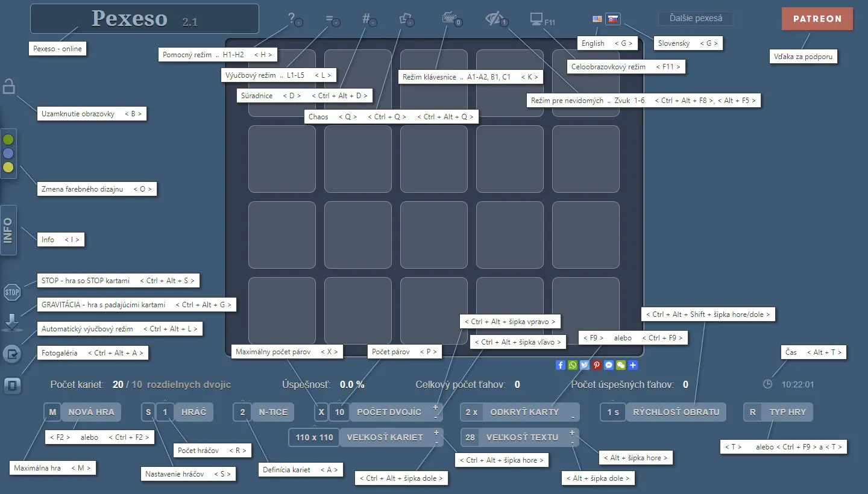Enter fullscreen with the monitor F11 icon
This screenshot has width=868, height=494.
(536, 19)
